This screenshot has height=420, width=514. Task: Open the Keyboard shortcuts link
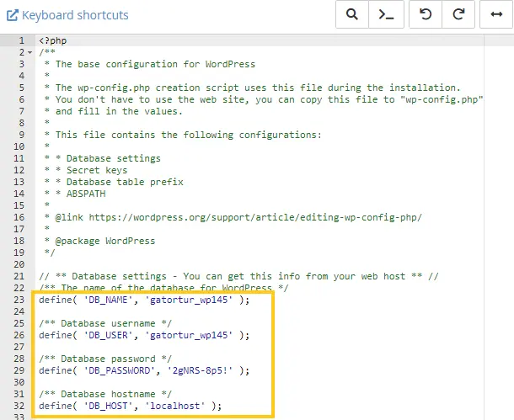pyautogui.click(x=75, y=15)
